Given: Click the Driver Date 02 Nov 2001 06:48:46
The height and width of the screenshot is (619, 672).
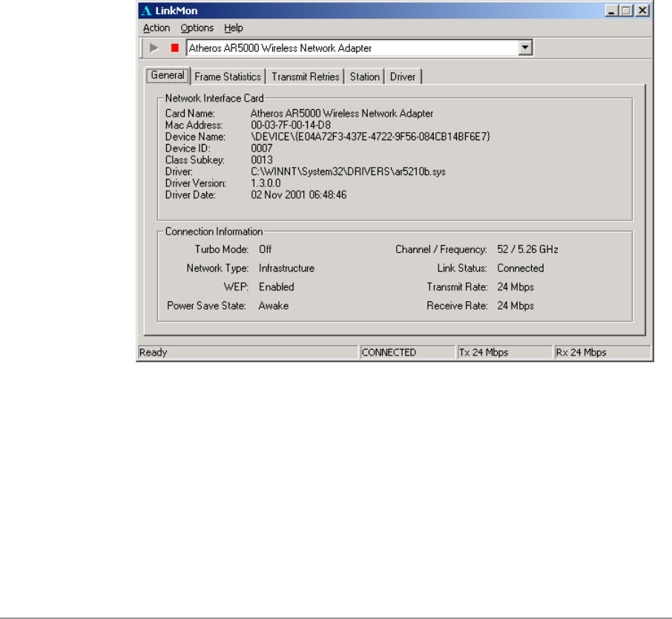Looking at the screenshot, I should click(299, 194).
